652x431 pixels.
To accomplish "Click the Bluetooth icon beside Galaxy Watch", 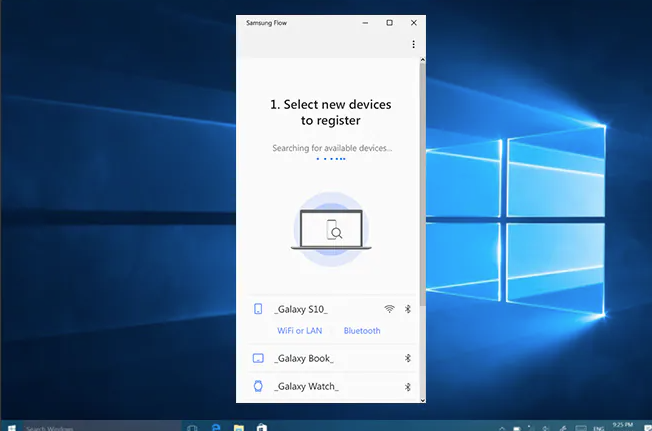I will (x=408, y=386).
